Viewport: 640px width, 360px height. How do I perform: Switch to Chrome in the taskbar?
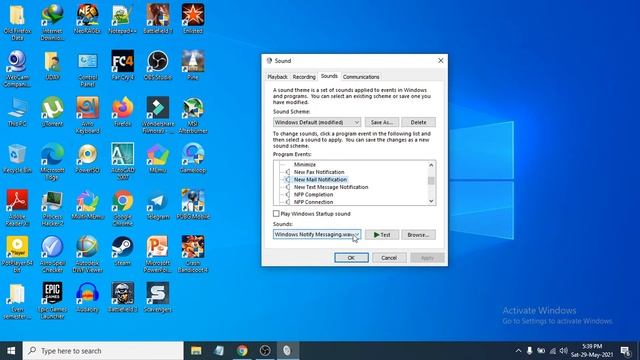tap(242, 351)
